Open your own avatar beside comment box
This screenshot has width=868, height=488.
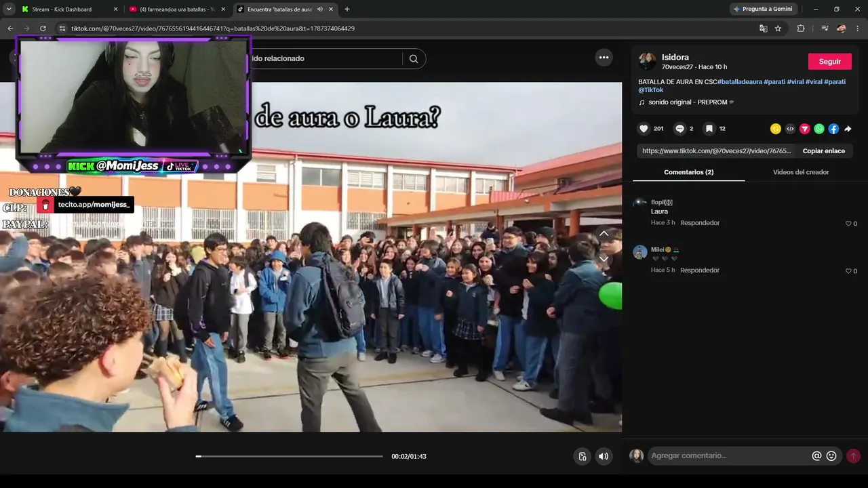coord(636,456)
